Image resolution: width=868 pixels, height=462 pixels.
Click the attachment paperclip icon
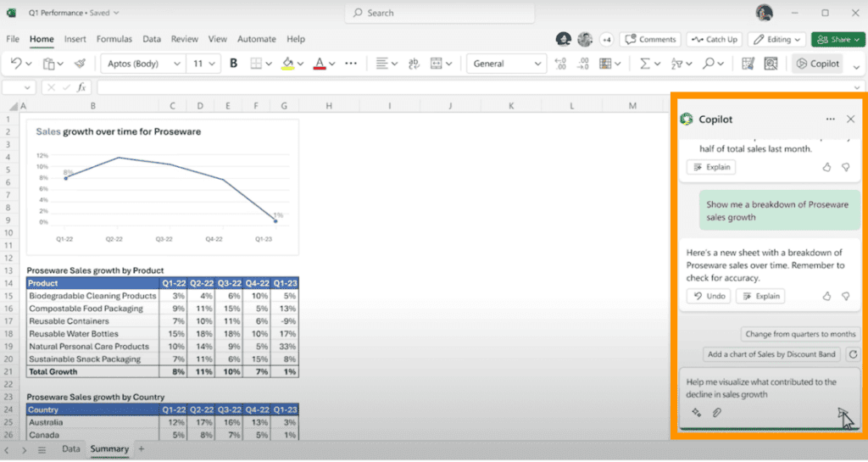[x=717, y=412]
